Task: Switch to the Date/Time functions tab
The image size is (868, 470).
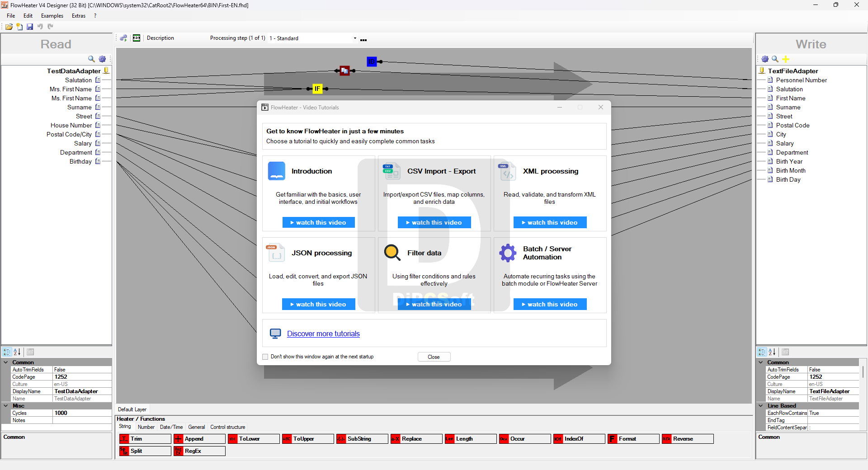Action: pyautogui.click(x=171, y=427)
